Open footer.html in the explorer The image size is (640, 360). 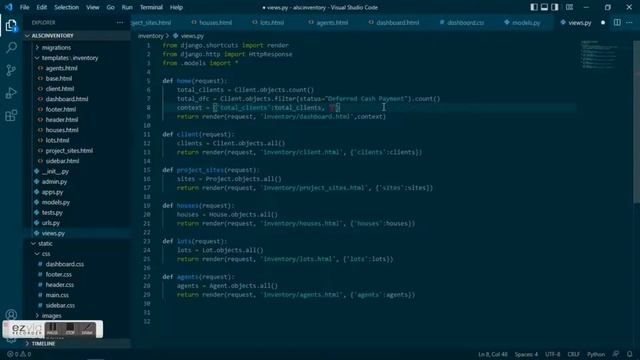click(60, 109)
